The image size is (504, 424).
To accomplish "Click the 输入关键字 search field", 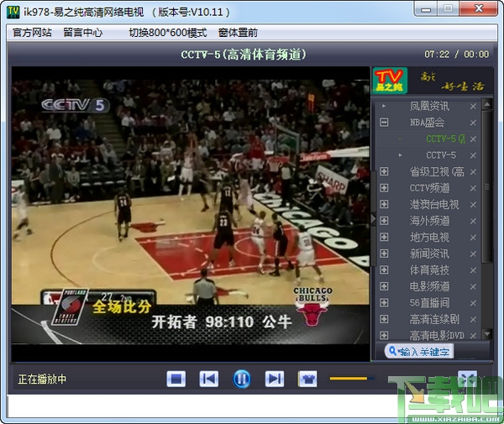I will (419, 352).
